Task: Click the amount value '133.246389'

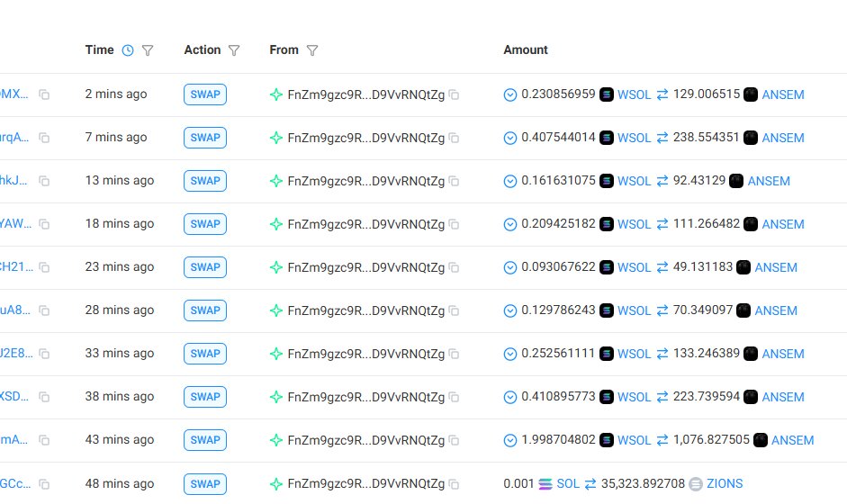Action: 706,354
